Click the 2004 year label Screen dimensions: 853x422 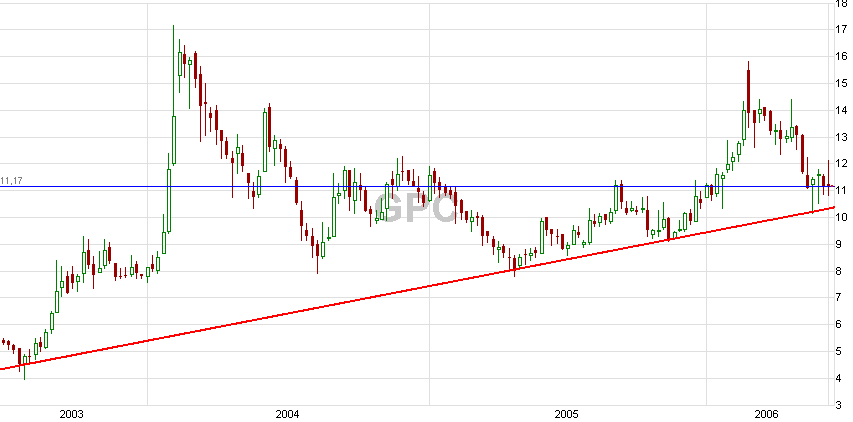(287, 414)
